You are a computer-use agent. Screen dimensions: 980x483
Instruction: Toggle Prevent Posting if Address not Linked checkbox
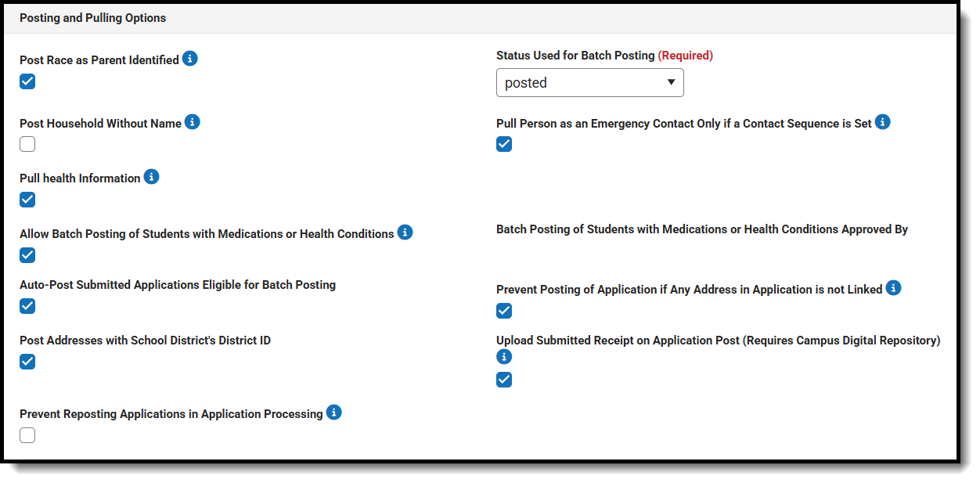pos(504,311)
